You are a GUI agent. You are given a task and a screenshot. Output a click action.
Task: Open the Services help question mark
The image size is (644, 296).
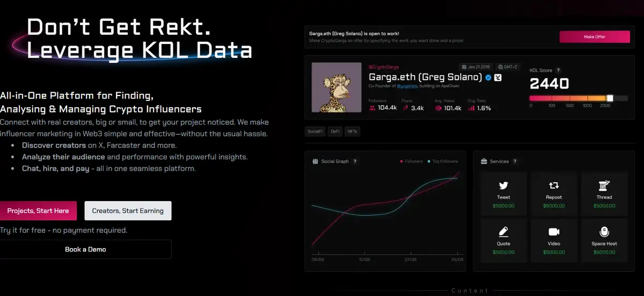coord(515,161)
